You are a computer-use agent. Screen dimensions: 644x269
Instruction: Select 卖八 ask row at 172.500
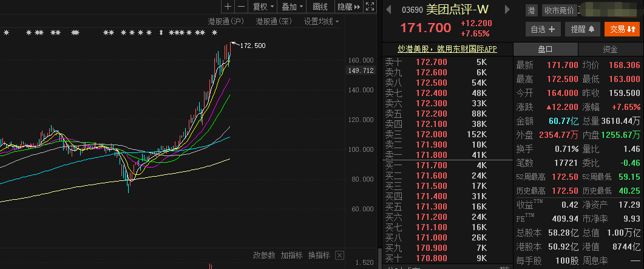(447, 83)
